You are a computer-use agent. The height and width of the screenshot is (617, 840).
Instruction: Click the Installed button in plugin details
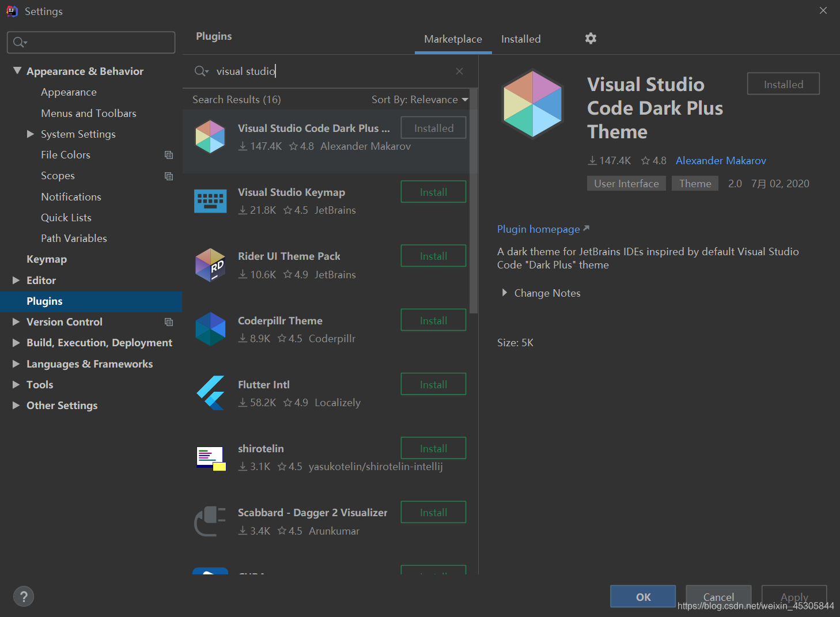coord(783,84)
